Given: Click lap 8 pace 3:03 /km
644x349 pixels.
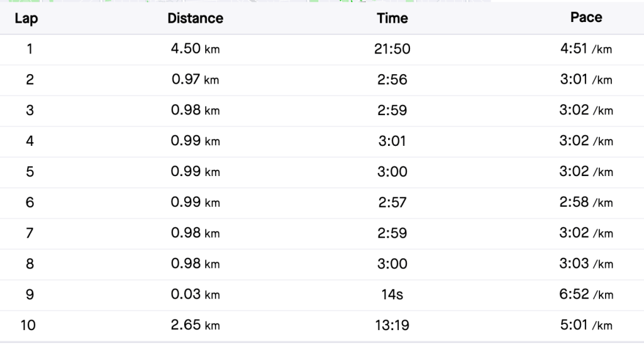Looking at the screenshot, I should 586,263.
